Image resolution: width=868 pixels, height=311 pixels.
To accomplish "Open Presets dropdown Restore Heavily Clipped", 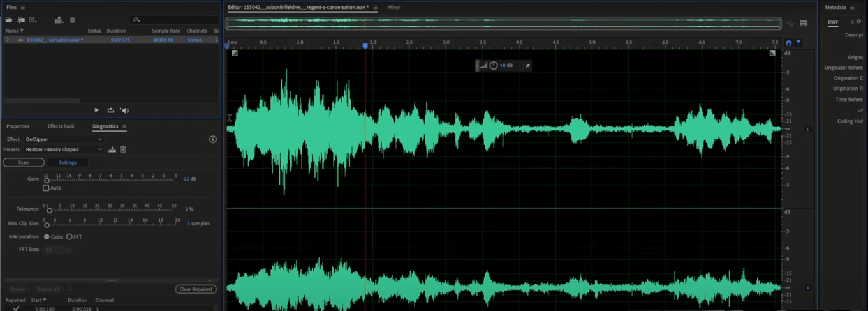I will 63,149.
